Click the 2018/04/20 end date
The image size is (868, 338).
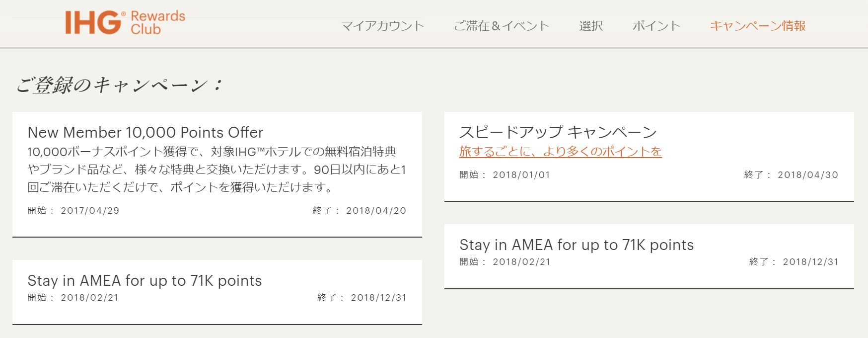(376, 211)
